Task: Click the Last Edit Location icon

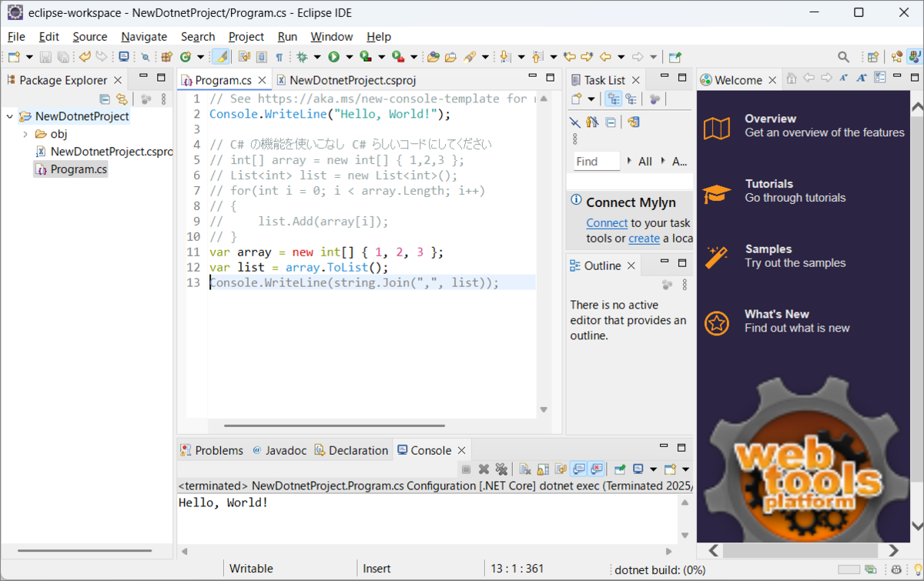Action: click(569, 57)
